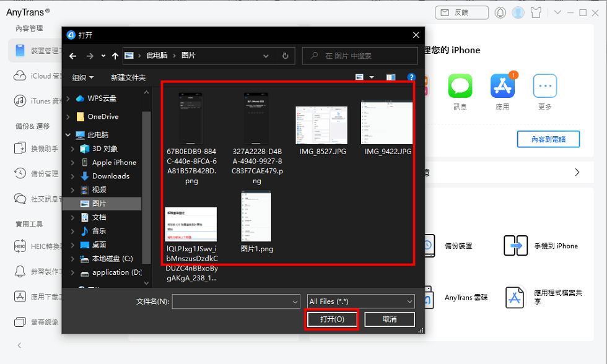Click 新建文件夹 in the dialog toolbar
The height and width of the screenshot is (364, 607).
[x=128, y=77]
